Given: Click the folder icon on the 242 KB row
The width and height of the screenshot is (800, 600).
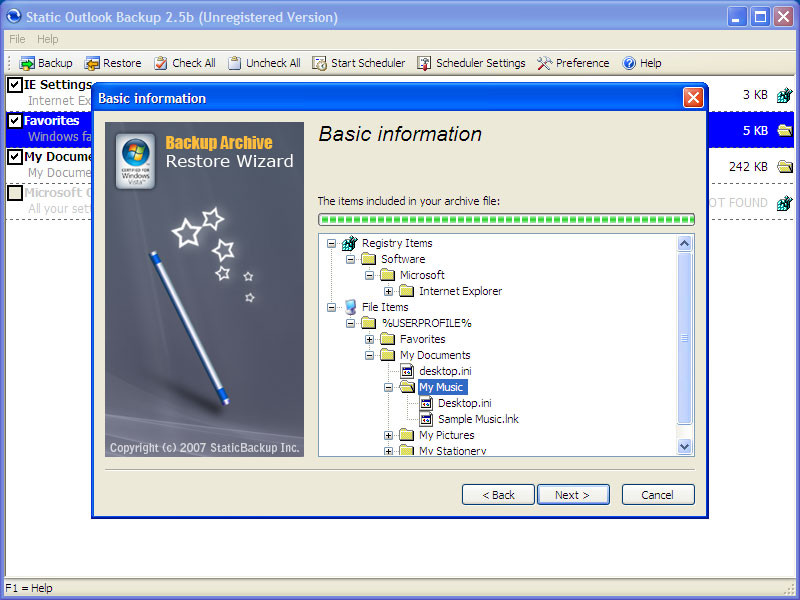Looking at the screenshot, I should pyautogui.click(x=785, y=166).
